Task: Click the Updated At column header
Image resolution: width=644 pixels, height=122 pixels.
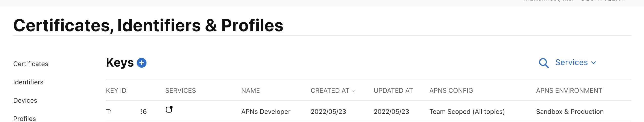Action: coord(393,90)
